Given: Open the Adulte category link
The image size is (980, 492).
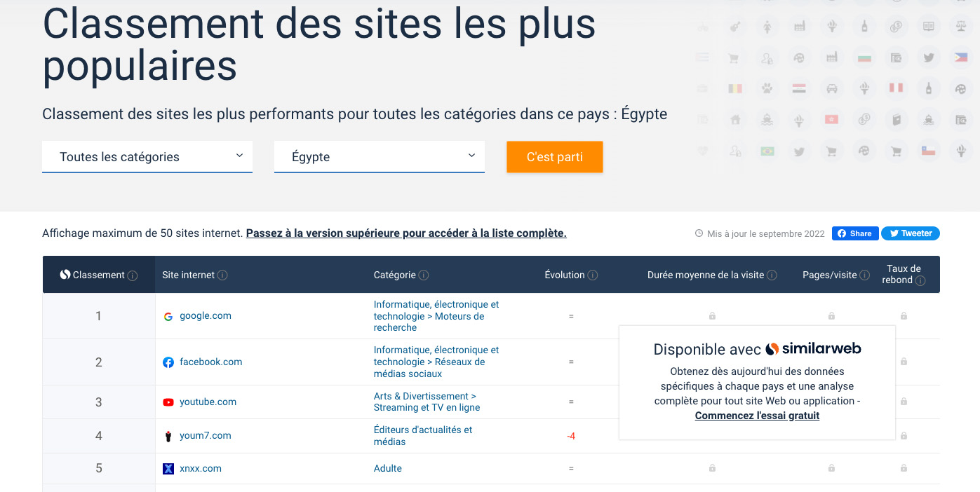Looking at the screenshot, I should click(x=388, y=469).
